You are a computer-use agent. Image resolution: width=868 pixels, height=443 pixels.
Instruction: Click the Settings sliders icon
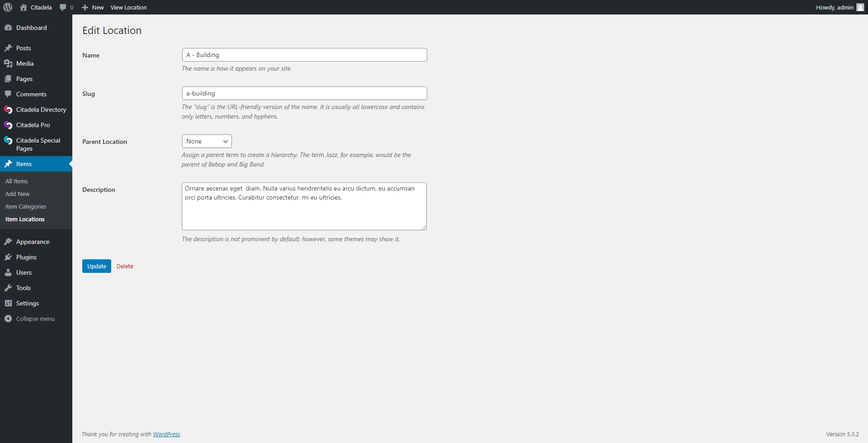click(8, 303)
